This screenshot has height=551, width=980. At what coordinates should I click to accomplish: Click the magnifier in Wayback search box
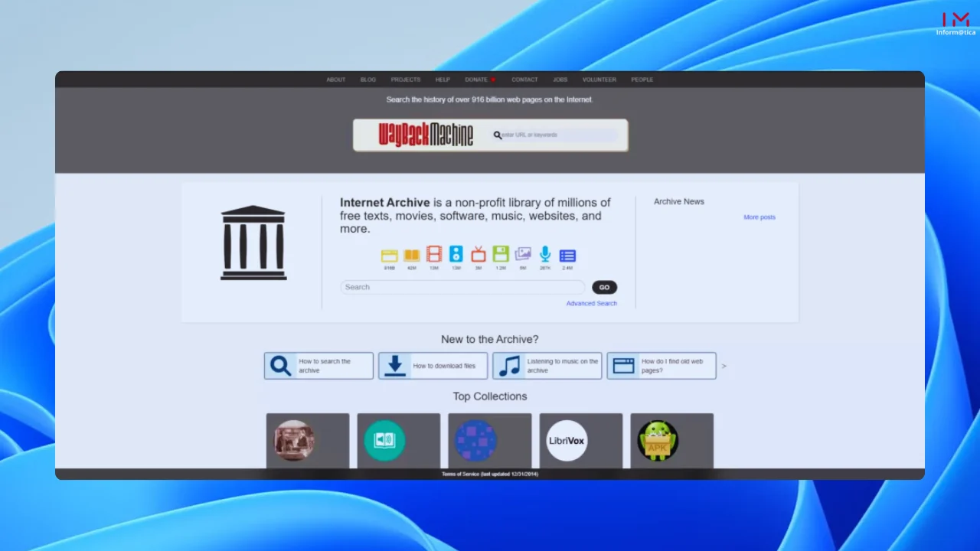click(x=498, y=135)
